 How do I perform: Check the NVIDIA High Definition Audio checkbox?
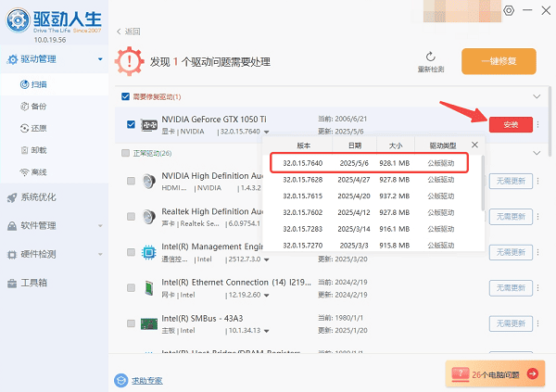tap(132, 181)
